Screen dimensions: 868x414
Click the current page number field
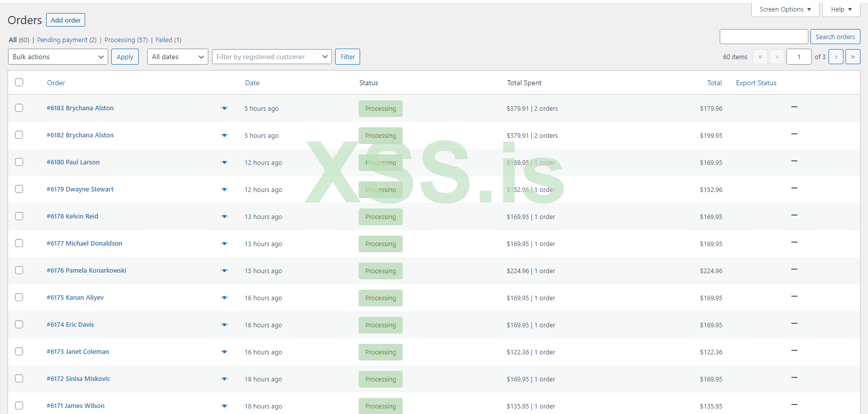tap(799, 57)
